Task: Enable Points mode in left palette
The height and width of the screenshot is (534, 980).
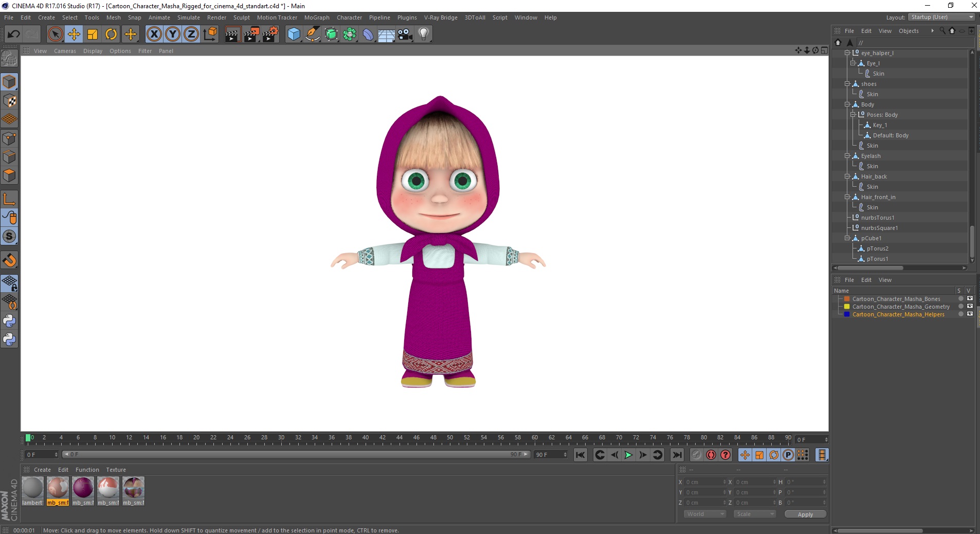Action: (x=9, y=138)
